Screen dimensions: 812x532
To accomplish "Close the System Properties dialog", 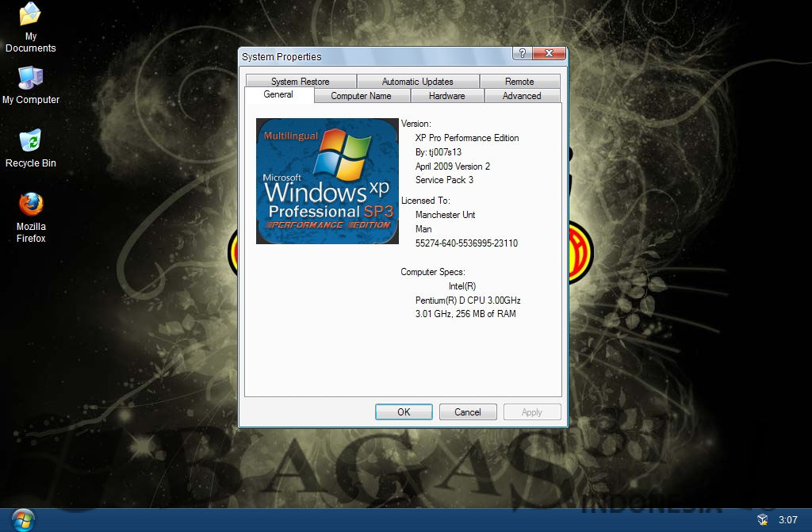I will pos(549,53).
